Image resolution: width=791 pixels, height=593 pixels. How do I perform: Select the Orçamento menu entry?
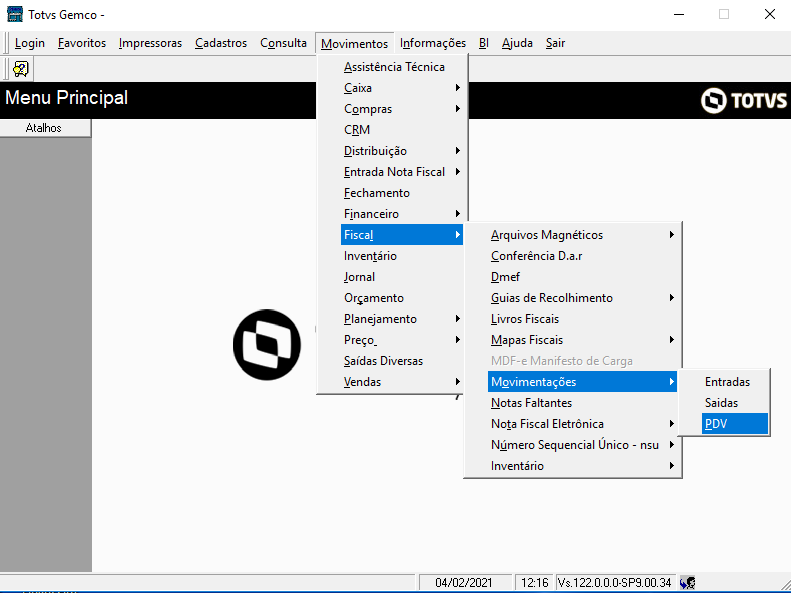point(402,298)
